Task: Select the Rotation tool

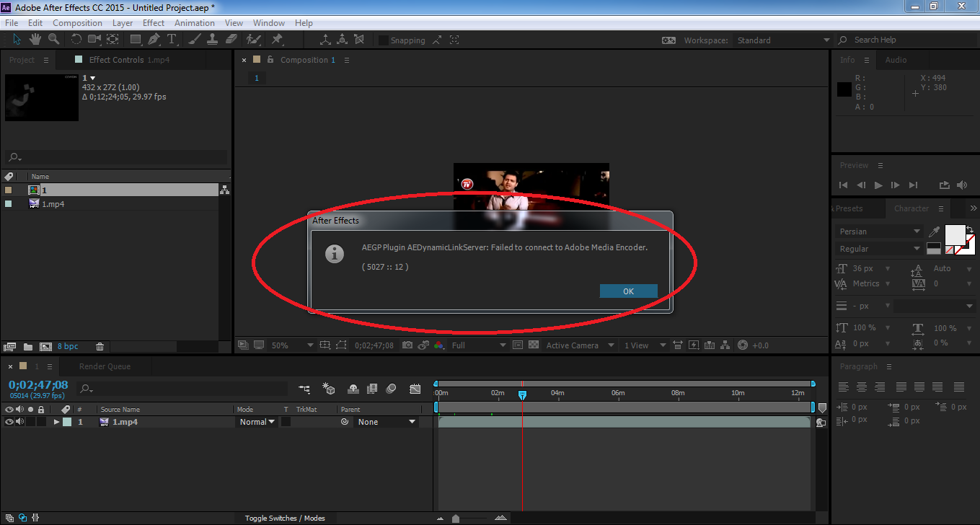Action: [76, 39]
